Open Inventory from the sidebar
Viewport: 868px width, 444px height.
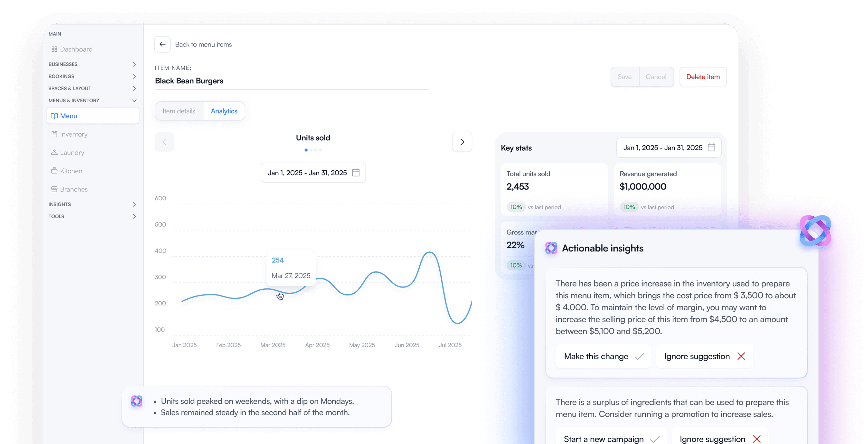(69, 134)
